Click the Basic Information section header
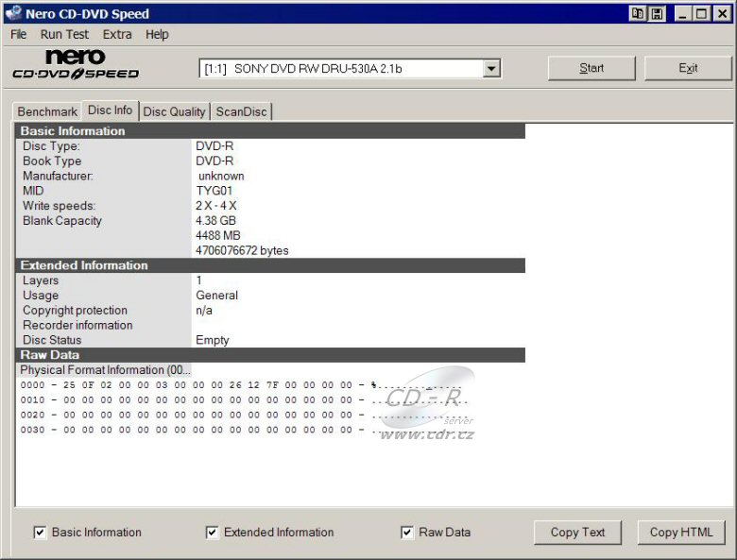This screenshot has height=560, width=737. coord(270,131)
